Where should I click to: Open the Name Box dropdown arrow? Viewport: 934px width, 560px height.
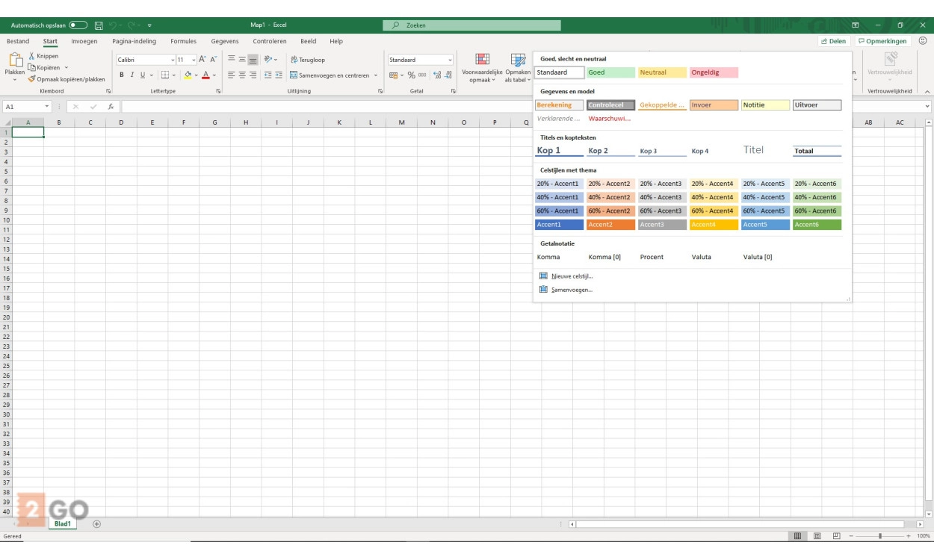click(x=47, y=107)
